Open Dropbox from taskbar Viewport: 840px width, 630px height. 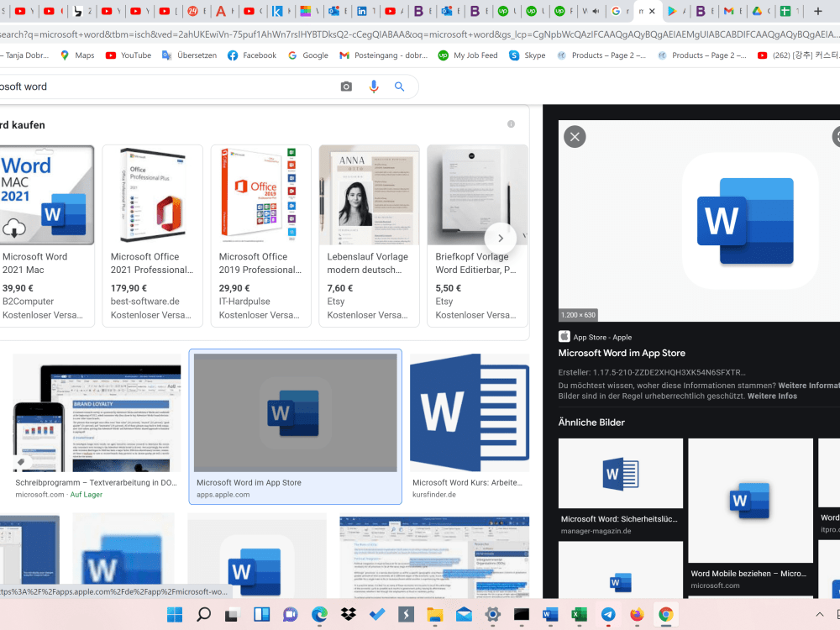[x=349, y=615]
